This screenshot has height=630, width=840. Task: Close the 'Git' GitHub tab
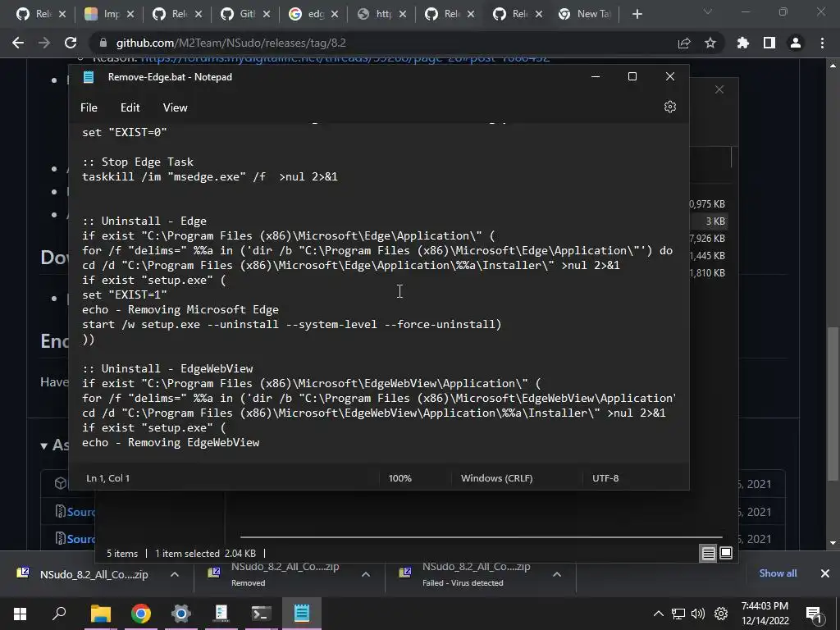(x=267, y=15)
